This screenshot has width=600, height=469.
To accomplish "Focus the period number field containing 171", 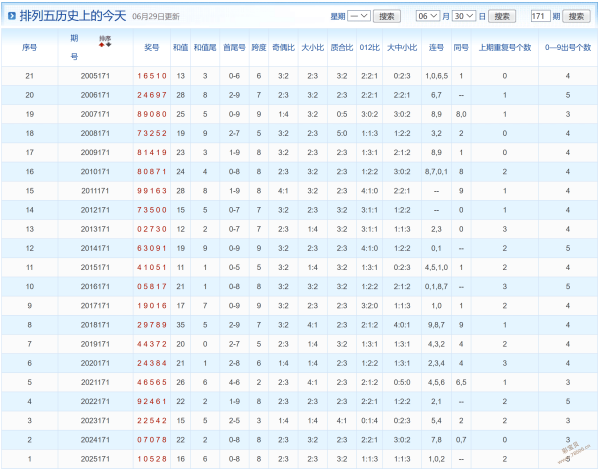I will click(540, 16).
